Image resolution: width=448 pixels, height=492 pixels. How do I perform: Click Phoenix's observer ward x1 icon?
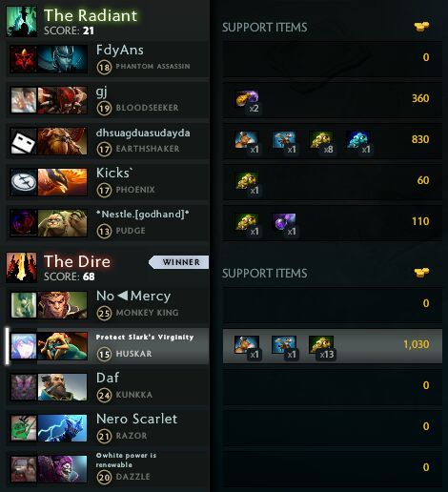coord(247,181)
